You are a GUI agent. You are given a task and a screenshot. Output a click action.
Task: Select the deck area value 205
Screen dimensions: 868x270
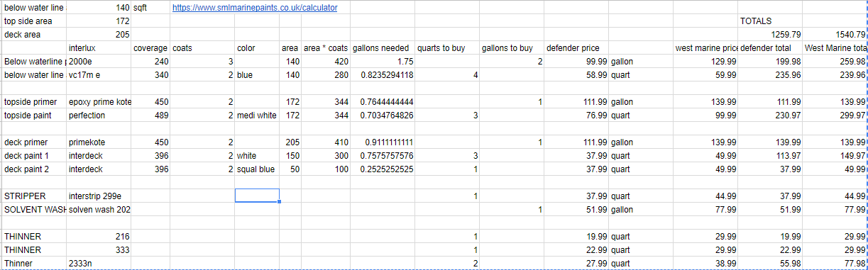click(x=122, y=35)
